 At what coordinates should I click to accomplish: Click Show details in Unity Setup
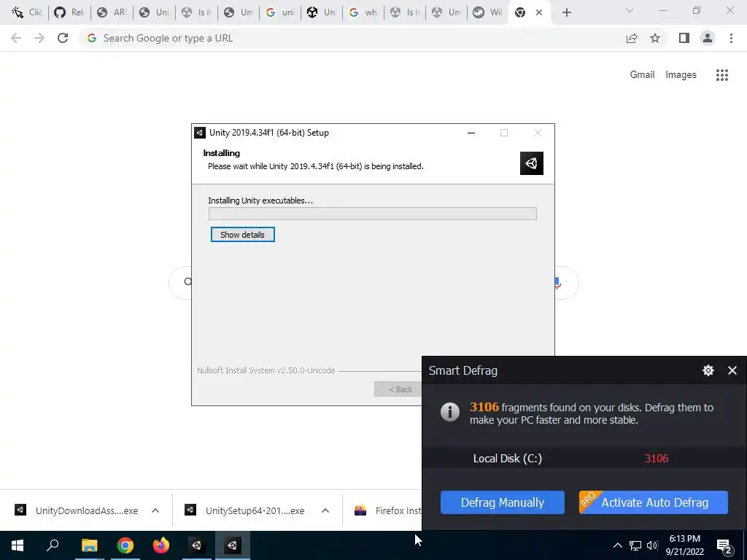[242, 234]
